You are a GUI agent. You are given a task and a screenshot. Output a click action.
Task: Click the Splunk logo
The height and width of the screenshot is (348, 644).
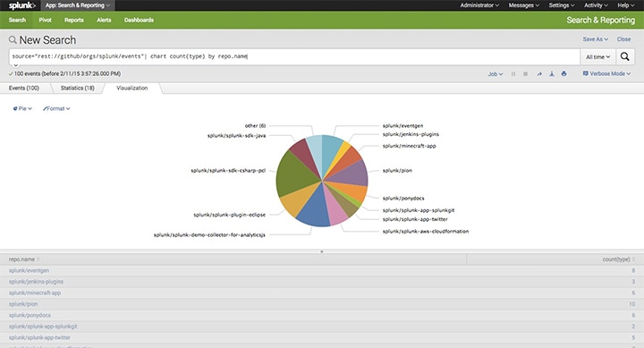pos(22,5)
